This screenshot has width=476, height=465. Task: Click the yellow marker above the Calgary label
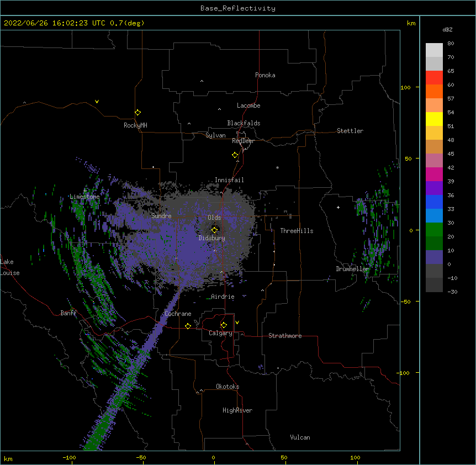[224, 325]
